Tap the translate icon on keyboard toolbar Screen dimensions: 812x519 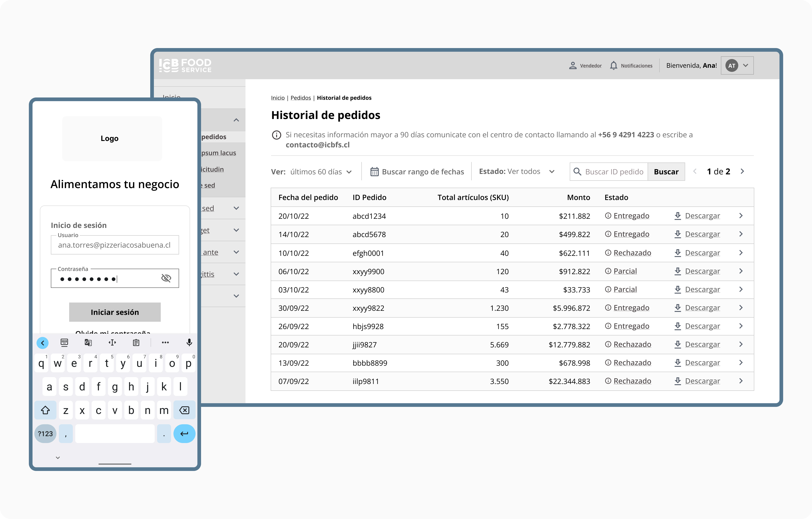point(88,342)
